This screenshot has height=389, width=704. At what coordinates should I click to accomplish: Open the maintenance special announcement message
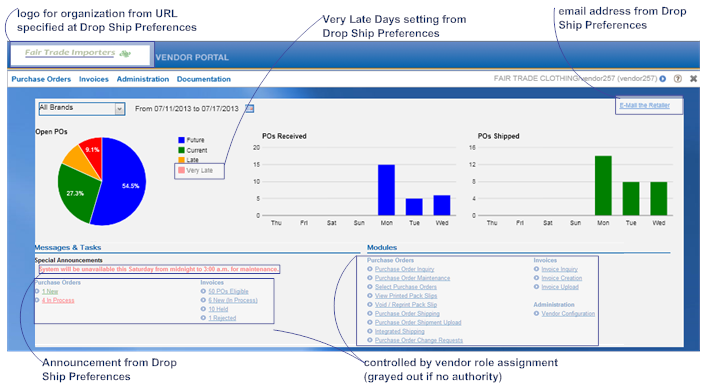click(159, 269)
